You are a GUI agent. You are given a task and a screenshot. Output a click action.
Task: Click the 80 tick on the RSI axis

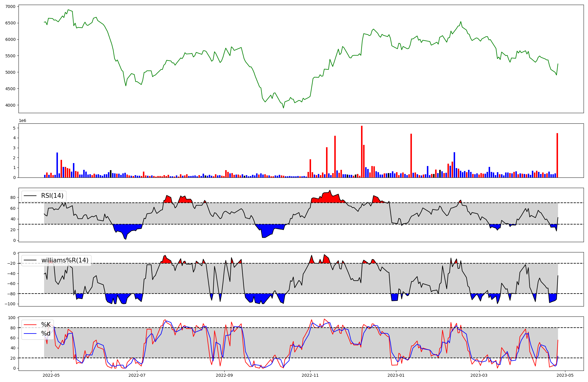tap(13, 197)
